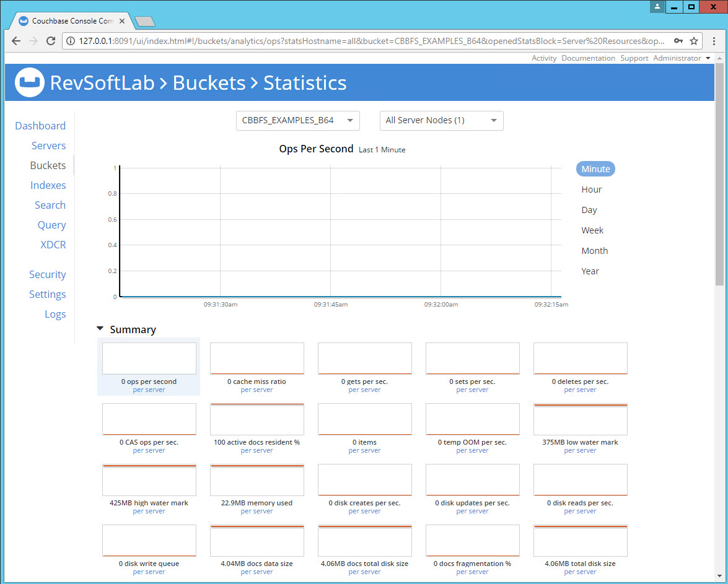Select the Hour time range
Image resolution: width=728 pixels, height=584 pixels.
click(592, 190)
